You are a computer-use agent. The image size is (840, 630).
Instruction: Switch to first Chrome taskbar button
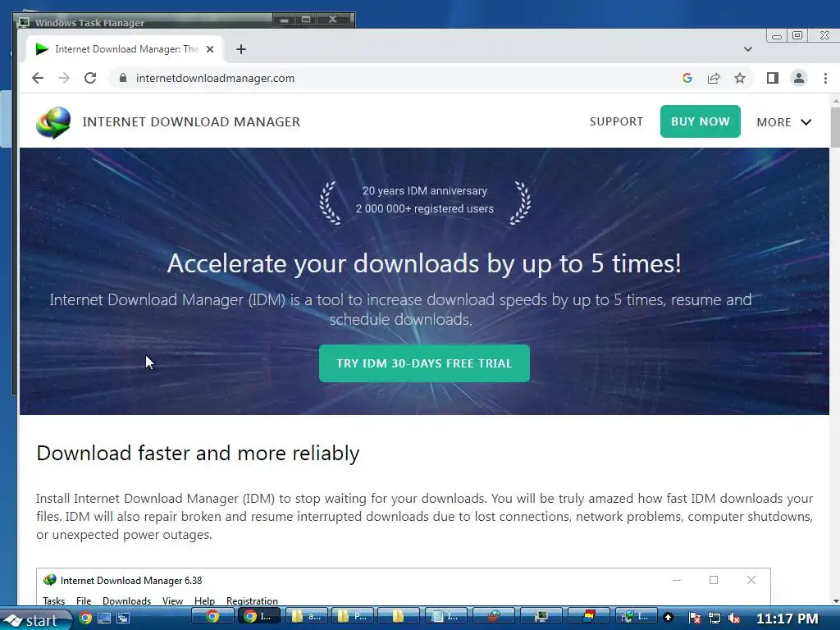[x=212, y=617]
